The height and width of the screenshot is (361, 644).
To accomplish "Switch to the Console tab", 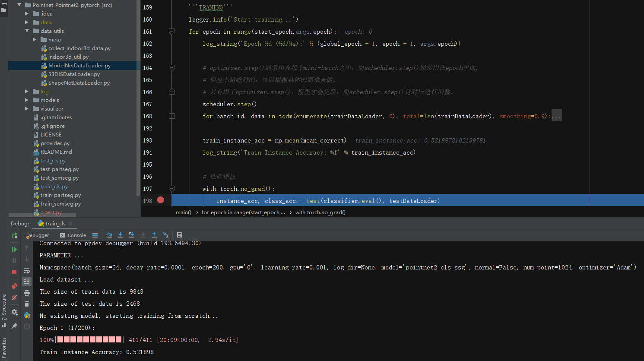I will (x=76, y=235).
